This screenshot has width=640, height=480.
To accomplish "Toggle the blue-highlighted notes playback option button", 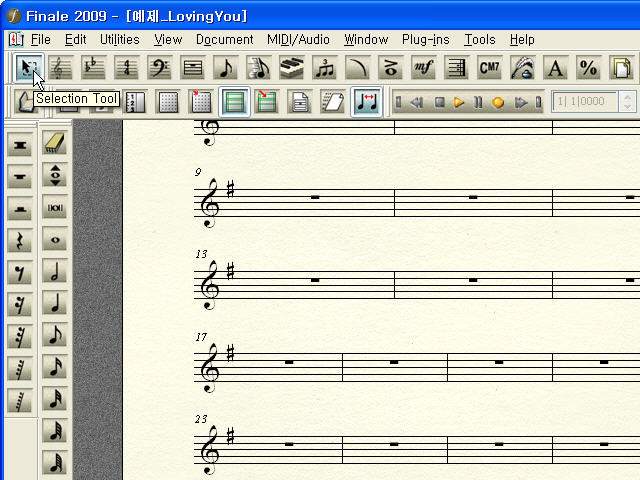I will 366,102.
